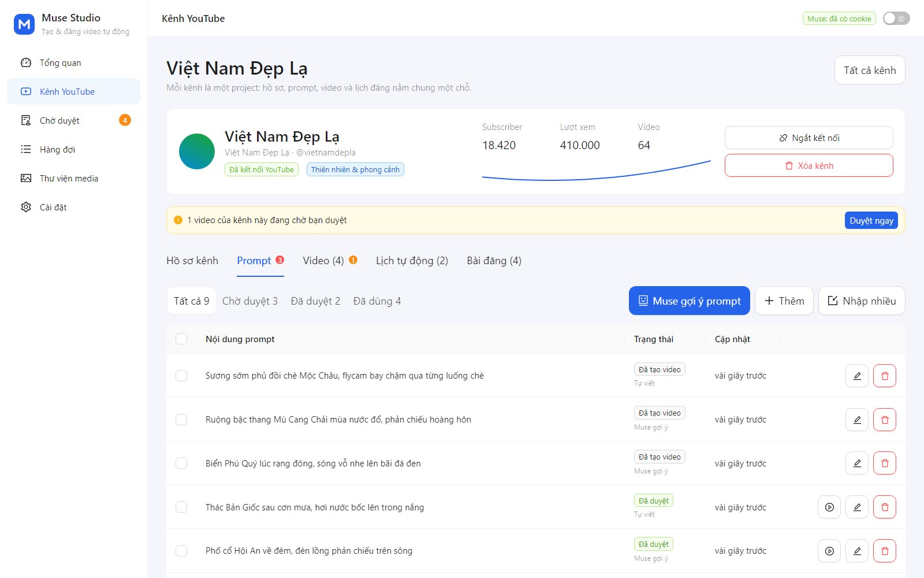The width and height of the screenshot is (924, 578).
Task: Tick the checkbox for Mù Cang Chải prompt
Action: click(x=181, y=420)
